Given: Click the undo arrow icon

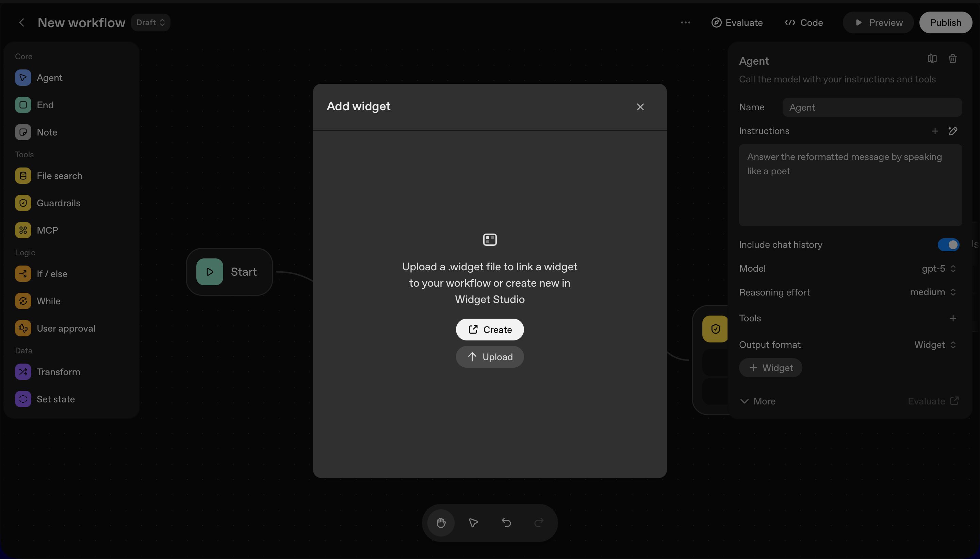Looking at the screenshot, I should coord(506,523).
